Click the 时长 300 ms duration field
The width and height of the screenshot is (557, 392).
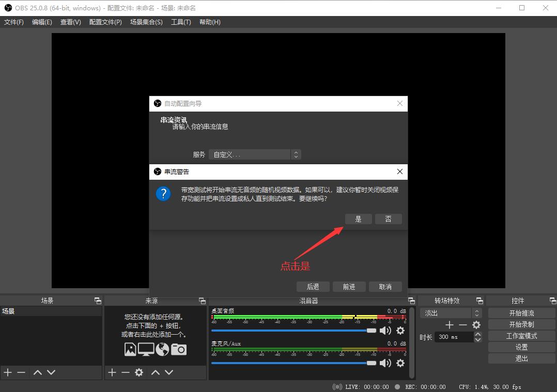pyautogui.click(x=454, y=337)
